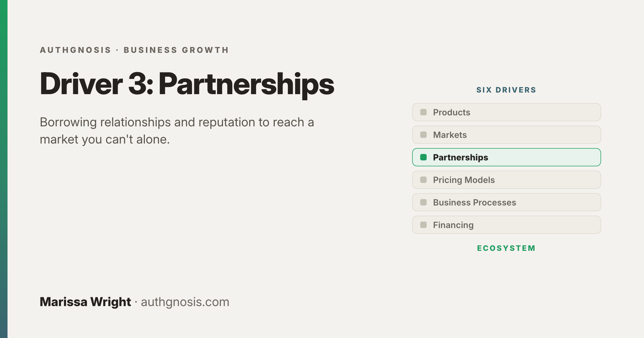Click the green gradient accent bar
The height and width of the screenshot is (338, 644).
pyautogui.click(x=4, y=169)
